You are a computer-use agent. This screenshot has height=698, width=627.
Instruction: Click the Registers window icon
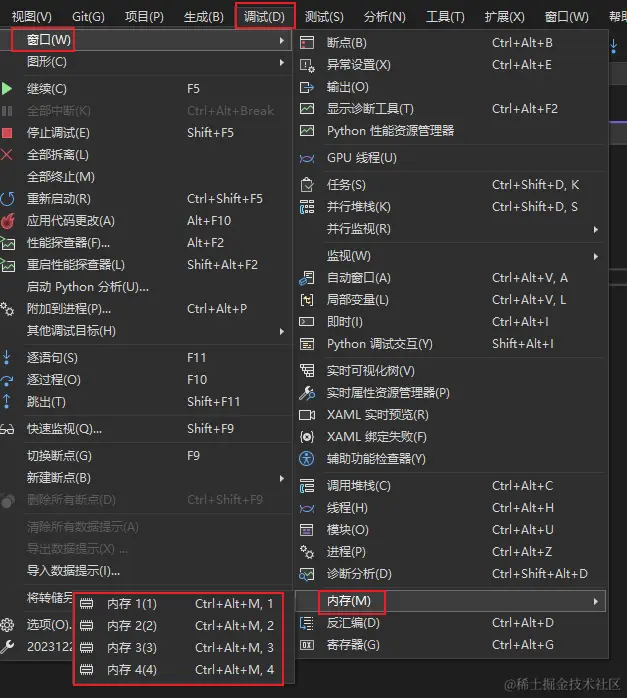pos(307,645)
